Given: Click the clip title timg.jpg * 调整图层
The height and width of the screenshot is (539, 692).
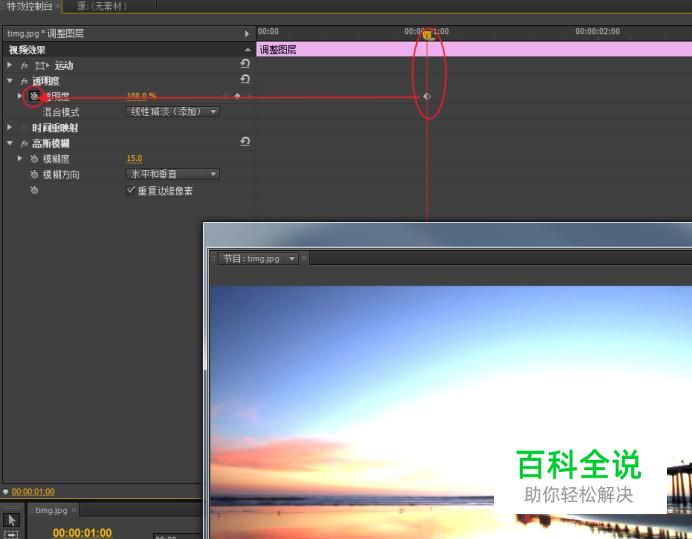Looking at the screenshot, I should click(x=45, y=34).
